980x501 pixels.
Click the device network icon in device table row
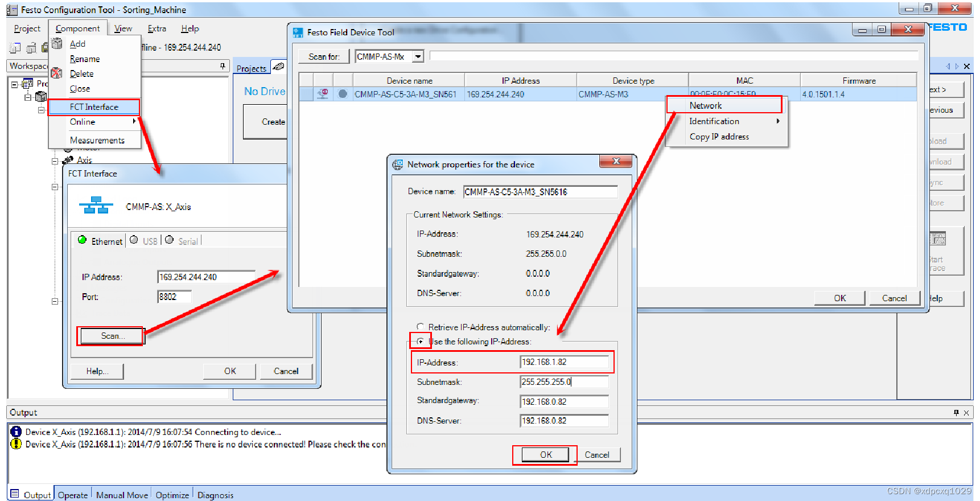coord(323,94)
